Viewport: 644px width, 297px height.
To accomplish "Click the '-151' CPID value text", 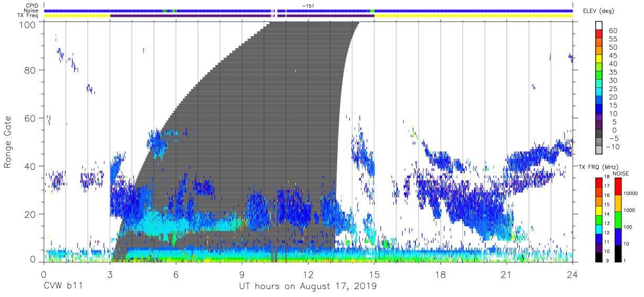I will (x=308, y=6).
